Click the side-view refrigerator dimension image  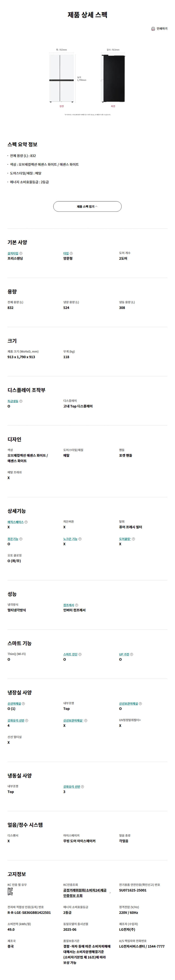click(113, 78)
